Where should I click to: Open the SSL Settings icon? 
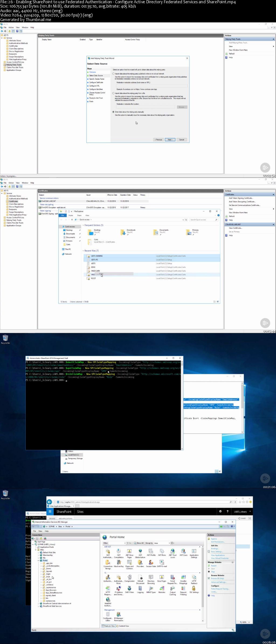194,590
